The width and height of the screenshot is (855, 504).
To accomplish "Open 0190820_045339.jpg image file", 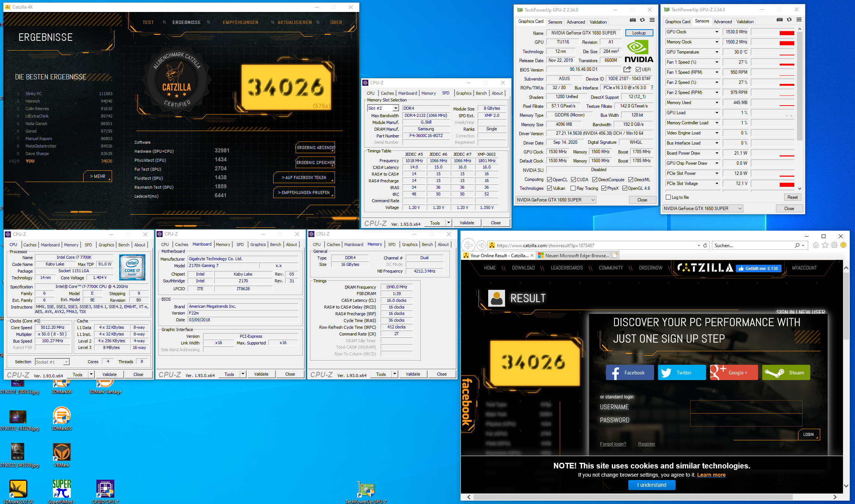I will tap(18, 455).
